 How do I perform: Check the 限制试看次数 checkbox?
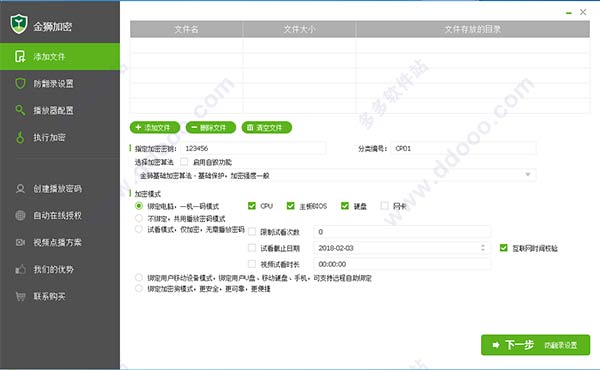point(252,231)
